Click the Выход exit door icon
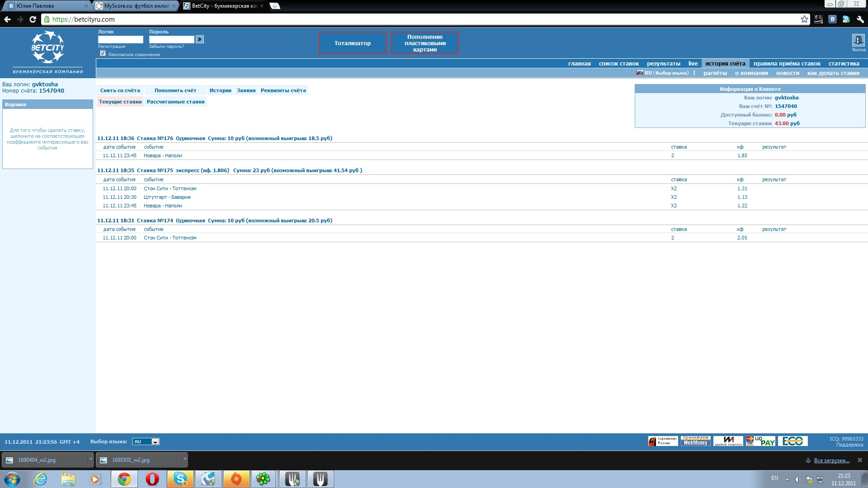Screen dimensions: 868x488 click(x=858, y=40)
